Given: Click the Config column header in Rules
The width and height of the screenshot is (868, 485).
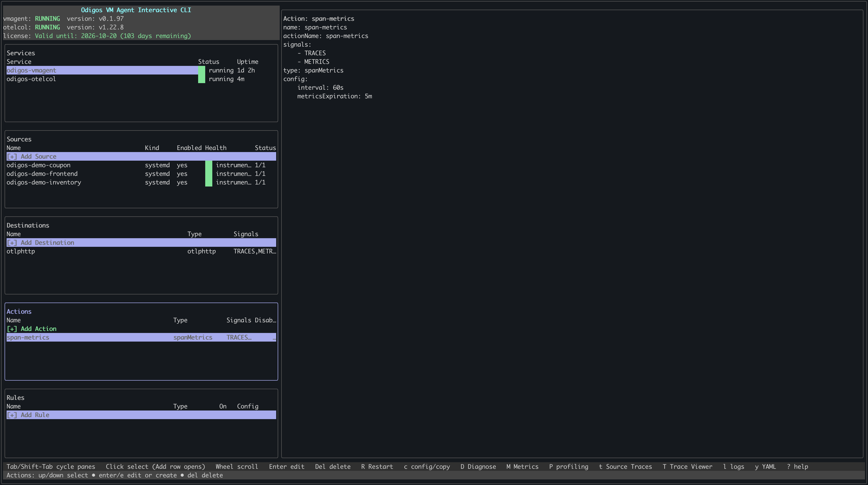Looking at the screenshot, I should point(248,406).
